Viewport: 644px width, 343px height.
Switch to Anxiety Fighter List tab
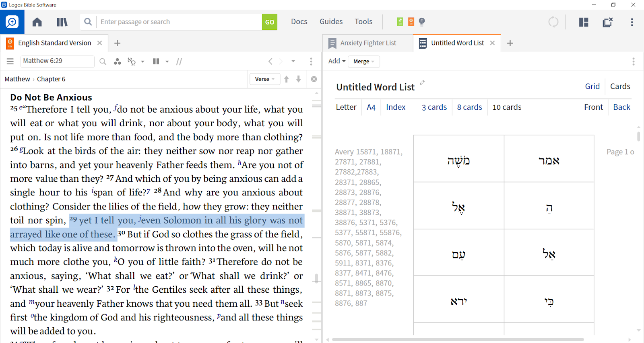pyautogui.click(x=368, y=43)
